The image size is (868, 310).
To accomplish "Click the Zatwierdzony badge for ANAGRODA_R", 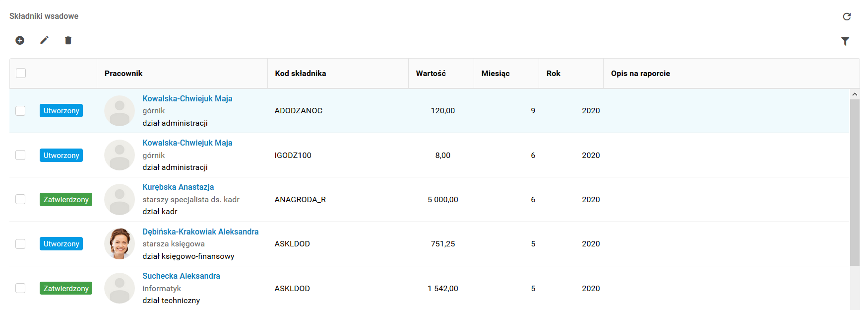I will (66, 200).
